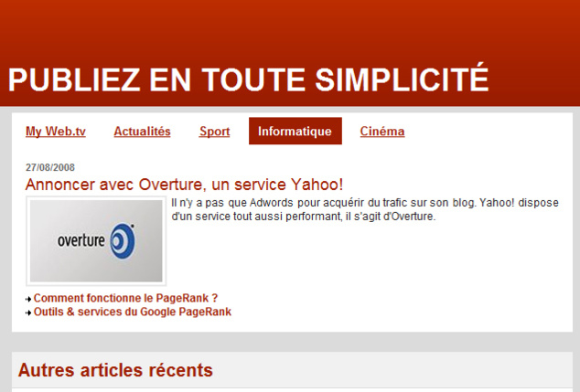The height and width of the screenshot is (392, 580).
Task: Click the article excerpt paragraph about Adwords
Action: pos(364,209)
